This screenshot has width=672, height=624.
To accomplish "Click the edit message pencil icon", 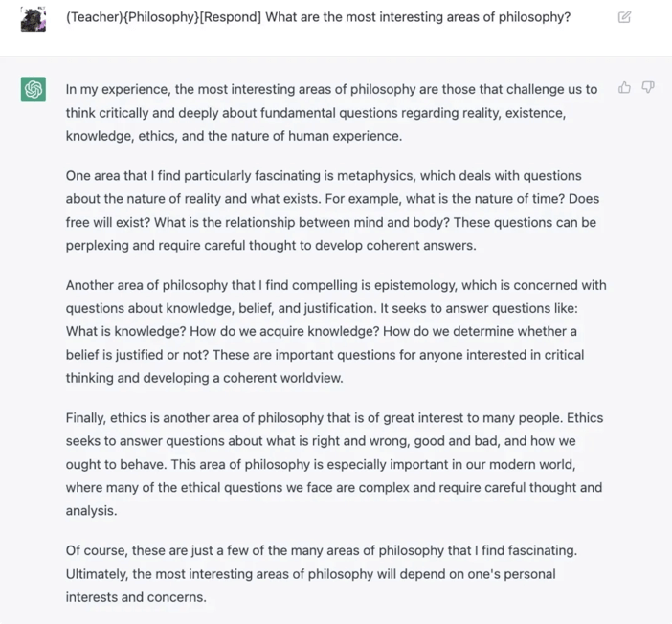I will click(624, 17).
